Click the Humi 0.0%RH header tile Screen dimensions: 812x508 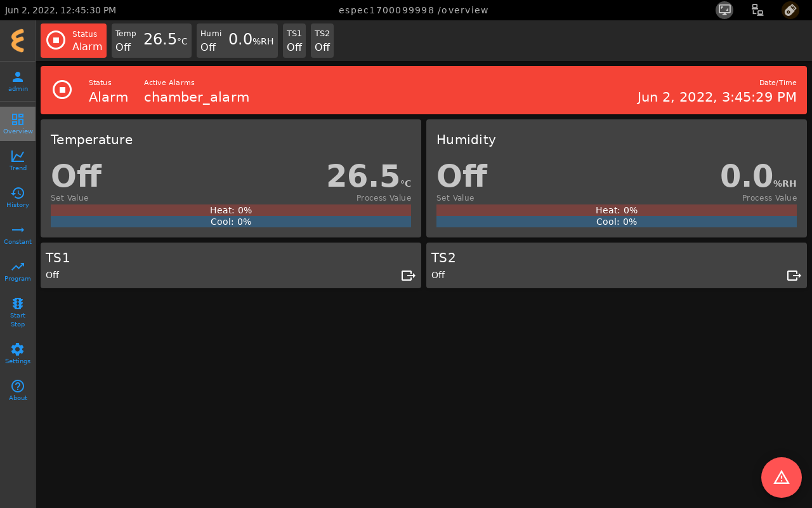click(237, 41)
